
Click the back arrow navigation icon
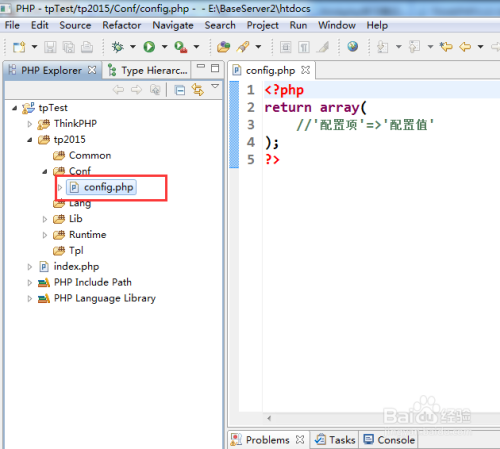tap(465, 47)
